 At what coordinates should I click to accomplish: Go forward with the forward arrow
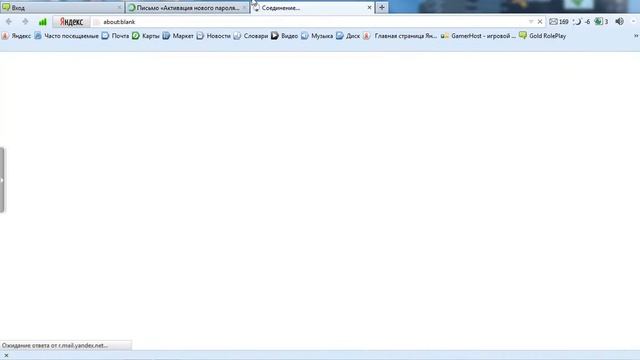[x=25, y=22]
